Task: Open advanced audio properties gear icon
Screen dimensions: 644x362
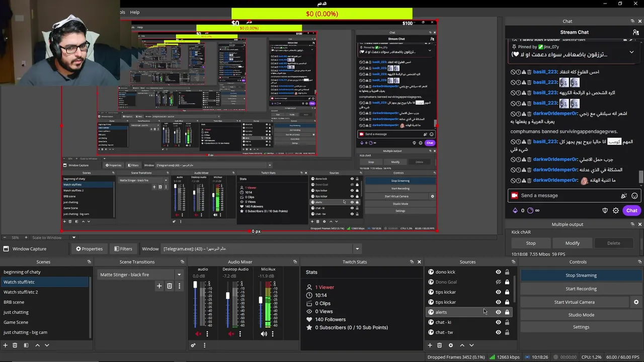Action: click(193, 345)
